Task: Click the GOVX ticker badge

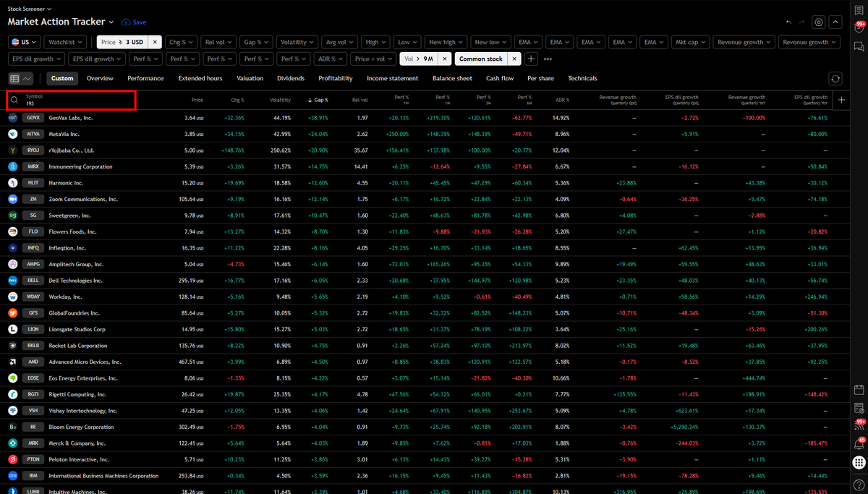Action: (33, 117)
